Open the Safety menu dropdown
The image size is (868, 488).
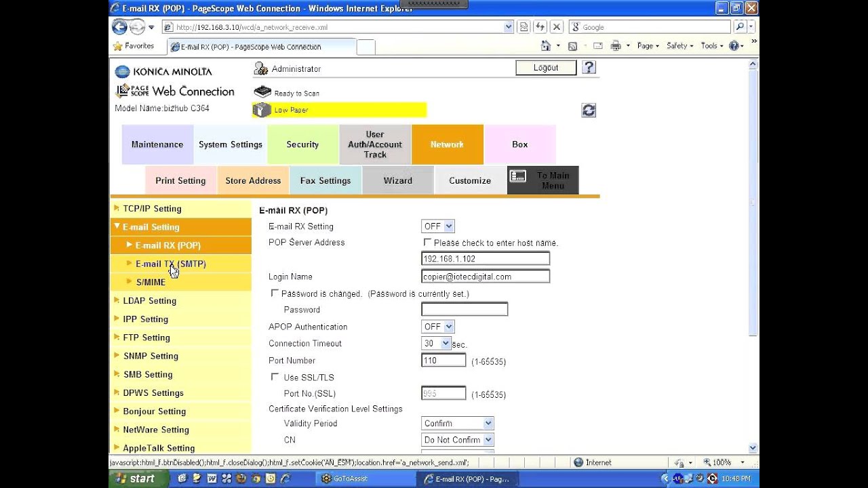680,46
